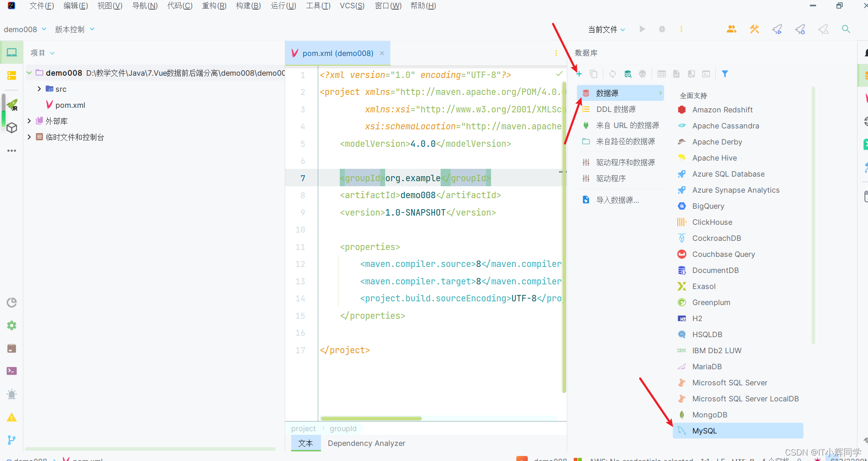The width and height of the screenshot is (868, 461).
Task: Open the Git branch sidebar icon
Action: 12,440
